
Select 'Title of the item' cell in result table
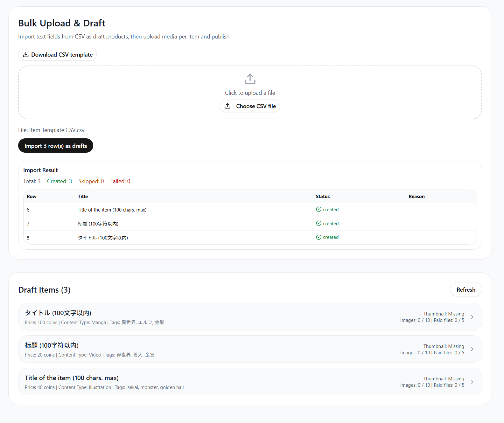(x=112, y=210)
